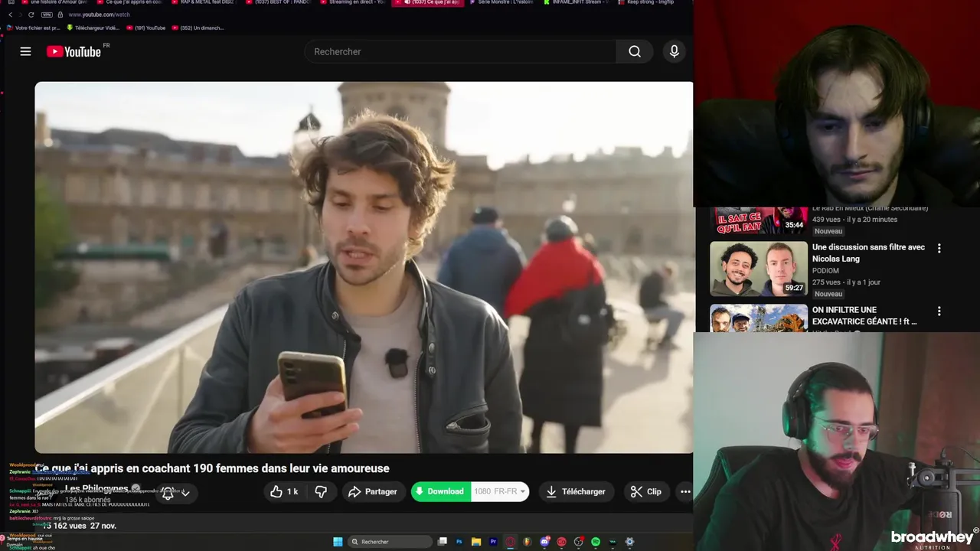Open options for the Nicolas Lang video

[939, 248]
